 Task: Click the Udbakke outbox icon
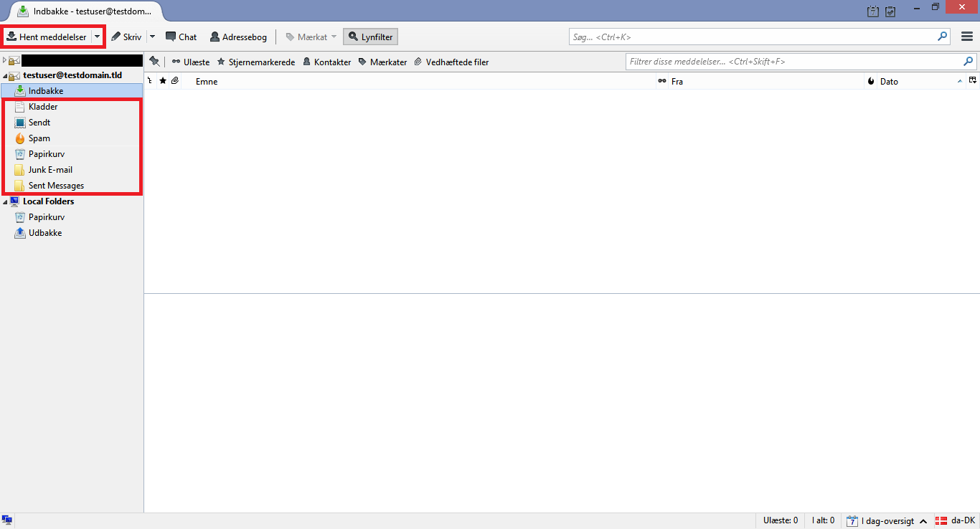20,233
